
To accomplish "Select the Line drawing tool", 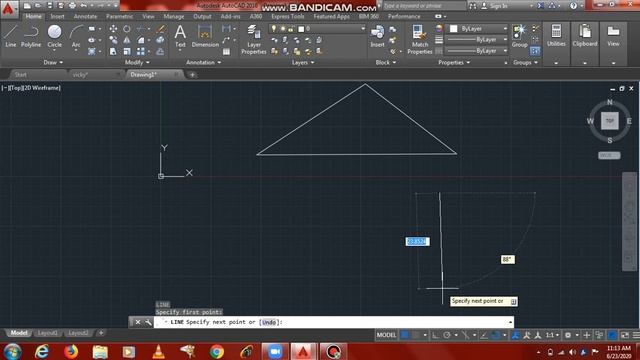I will [x=11, y=36].
